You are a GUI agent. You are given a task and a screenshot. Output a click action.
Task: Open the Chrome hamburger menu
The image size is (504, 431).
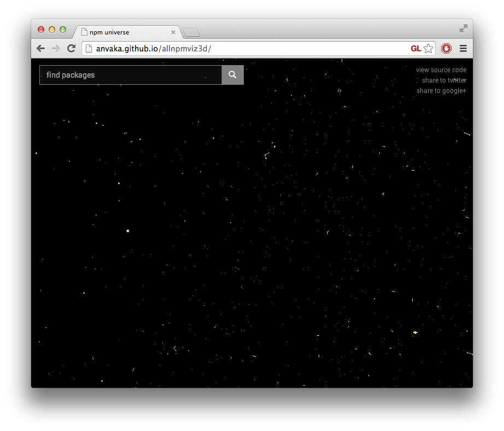(463, 49)
